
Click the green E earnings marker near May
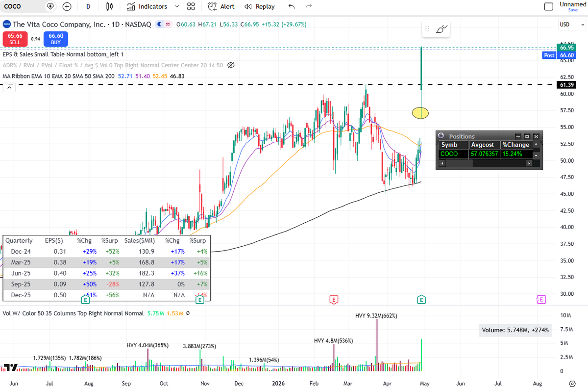tap(421, 299)
